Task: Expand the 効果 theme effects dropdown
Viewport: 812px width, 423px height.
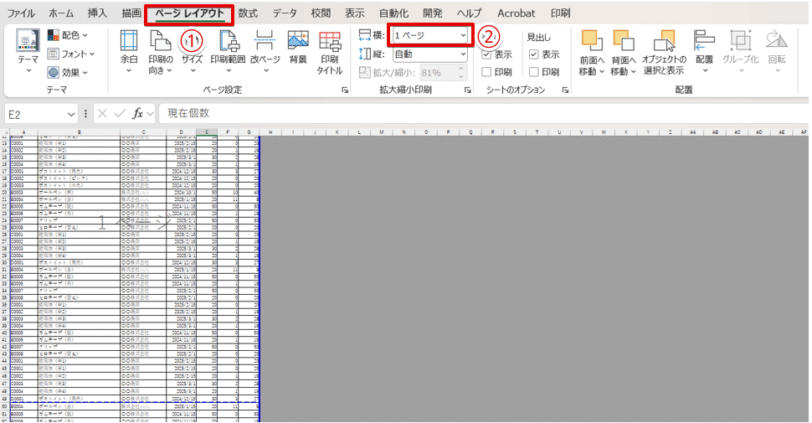Action: pos(67,72)
